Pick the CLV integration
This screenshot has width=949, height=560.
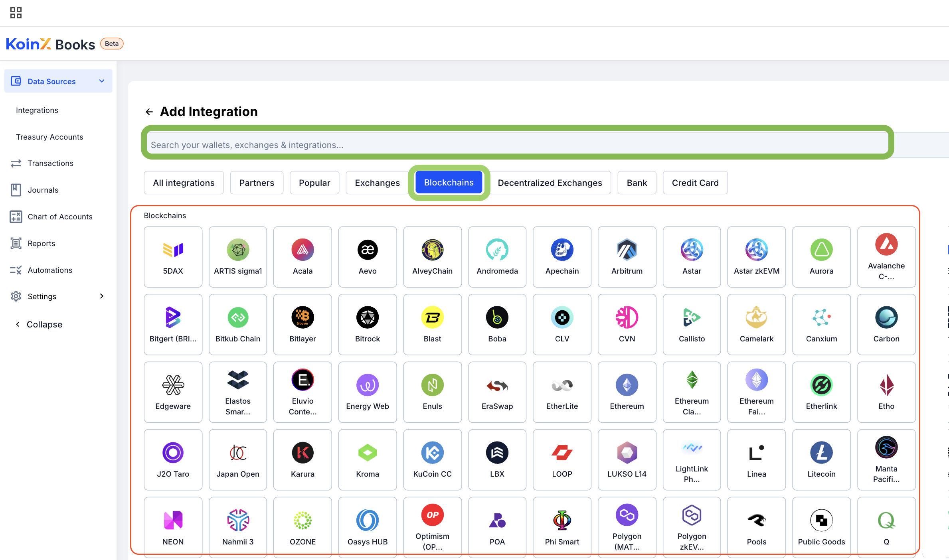(x=562, y=324)
